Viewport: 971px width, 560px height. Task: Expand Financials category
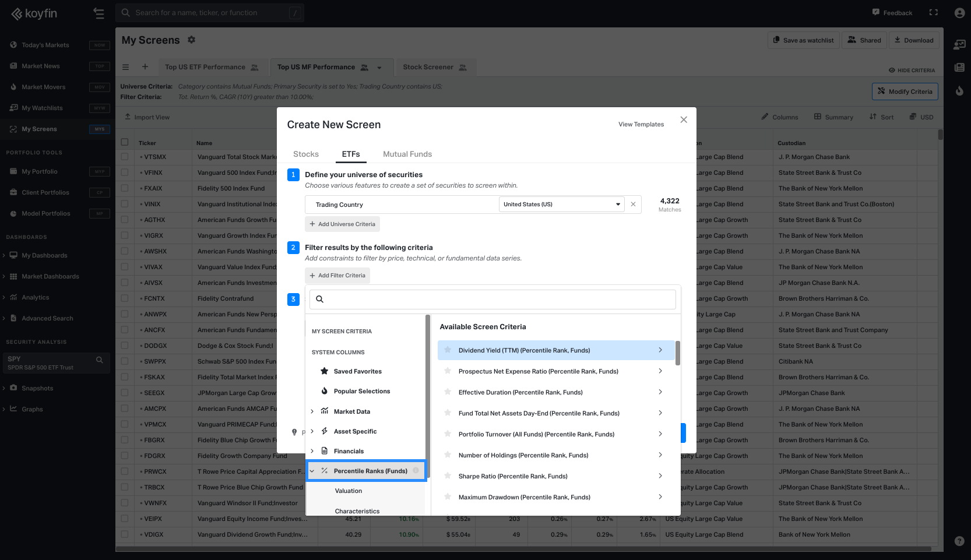pyautogui.click(x=312, y=451)
